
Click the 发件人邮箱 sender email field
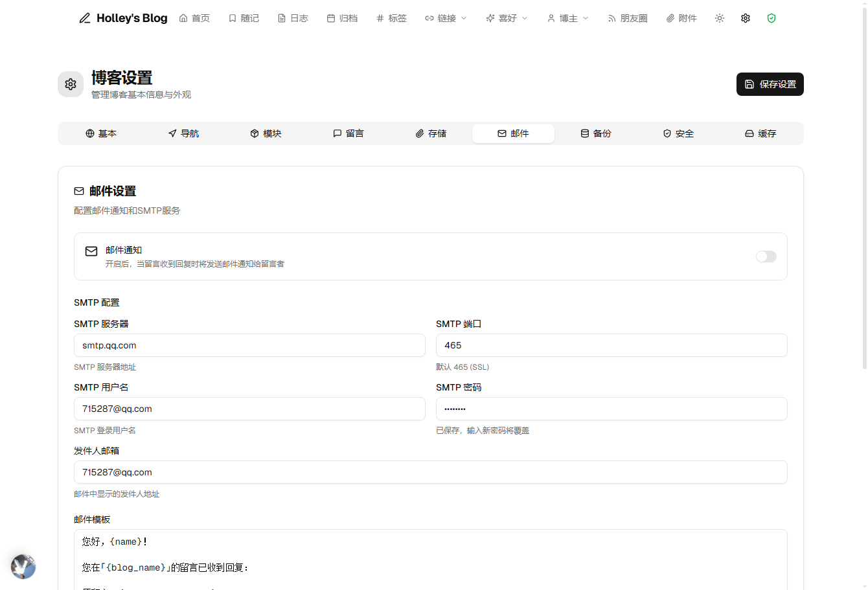[431, 472]
